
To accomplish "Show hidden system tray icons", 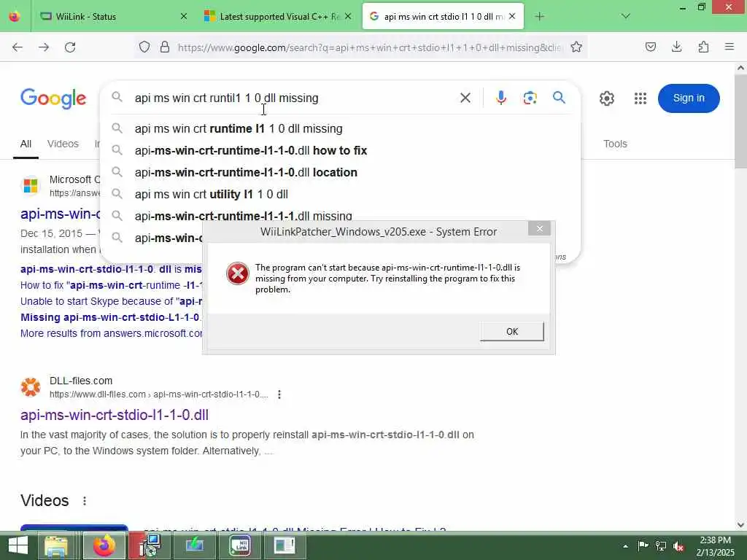I will [x=625, y=546].
